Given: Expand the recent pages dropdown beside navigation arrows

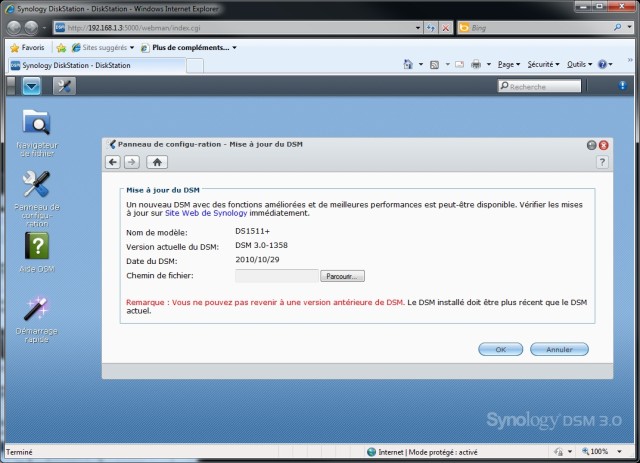Looking at the screenshot, I should click(x=44, y=28).
